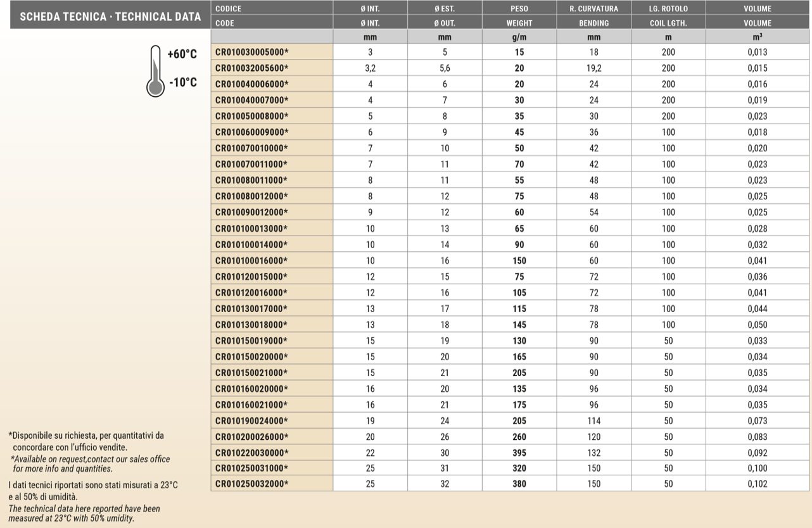The width and height of the screenshot is (812, 528).
Task: Select the LG. ROTOLO column header
Action: coord(668,9)
